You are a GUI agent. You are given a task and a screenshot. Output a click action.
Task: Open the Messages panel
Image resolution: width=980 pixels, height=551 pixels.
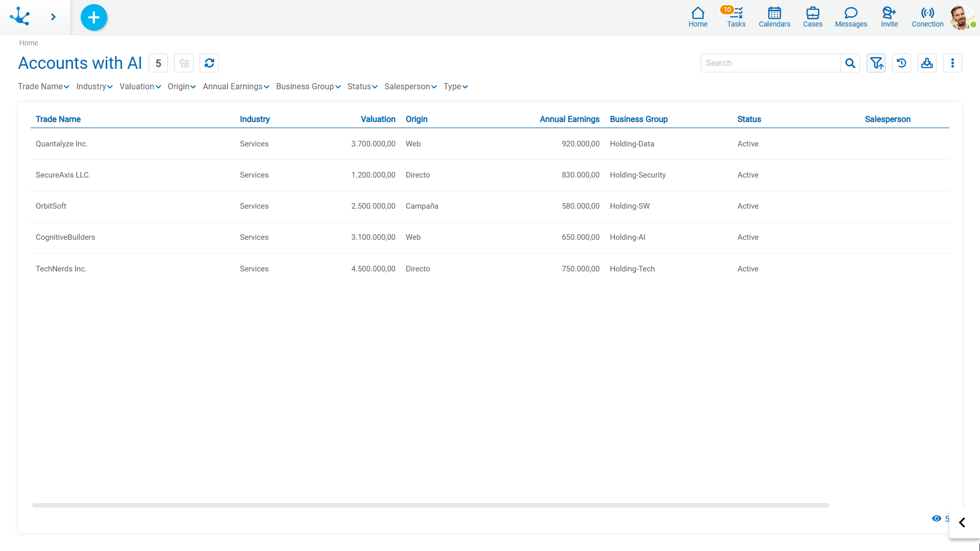click(x=851, y=17)
